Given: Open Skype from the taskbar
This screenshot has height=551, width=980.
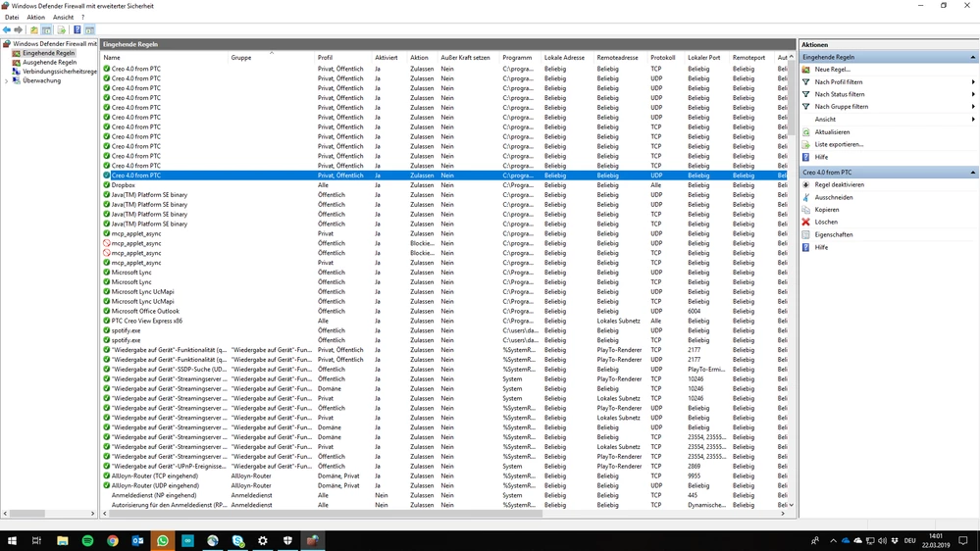Looking at the screenshot, I should point(237,540).
